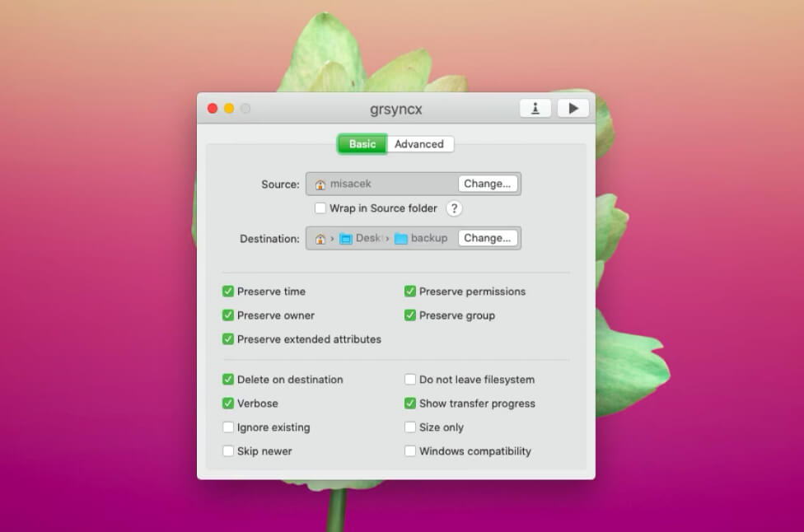The image size is (804, 532).
Task: Stay on the Basic tab
Action: click(362, 143)
